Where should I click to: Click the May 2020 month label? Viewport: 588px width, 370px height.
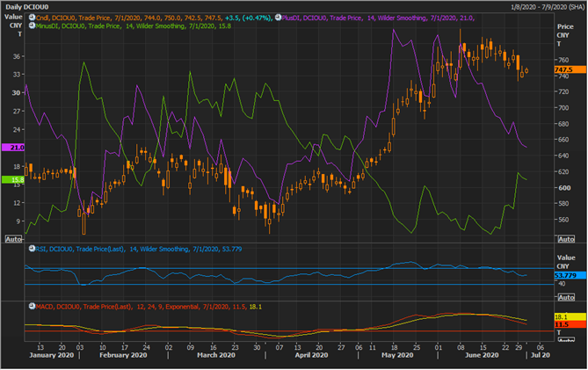[397, 355]
